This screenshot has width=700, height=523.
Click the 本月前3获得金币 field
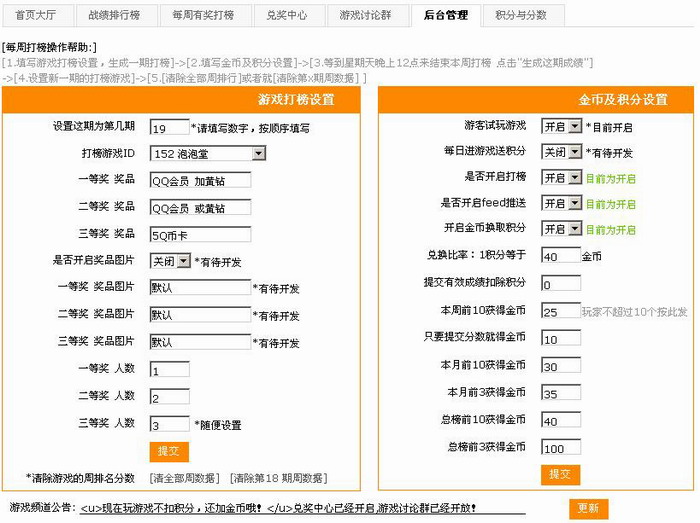[561, 392]
